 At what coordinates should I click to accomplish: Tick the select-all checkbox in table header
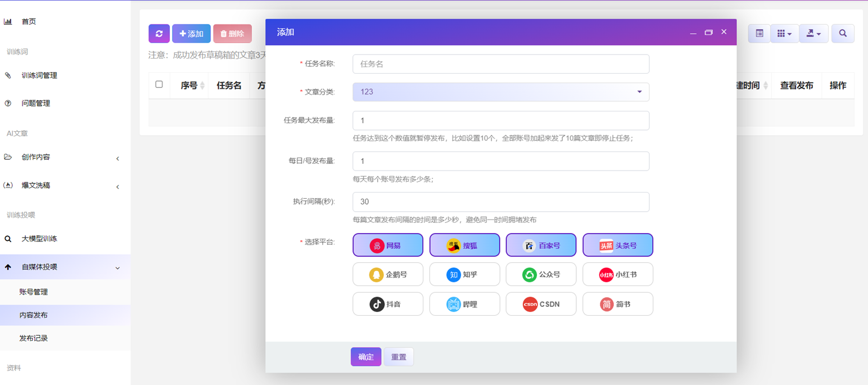(x=159, y=84)
